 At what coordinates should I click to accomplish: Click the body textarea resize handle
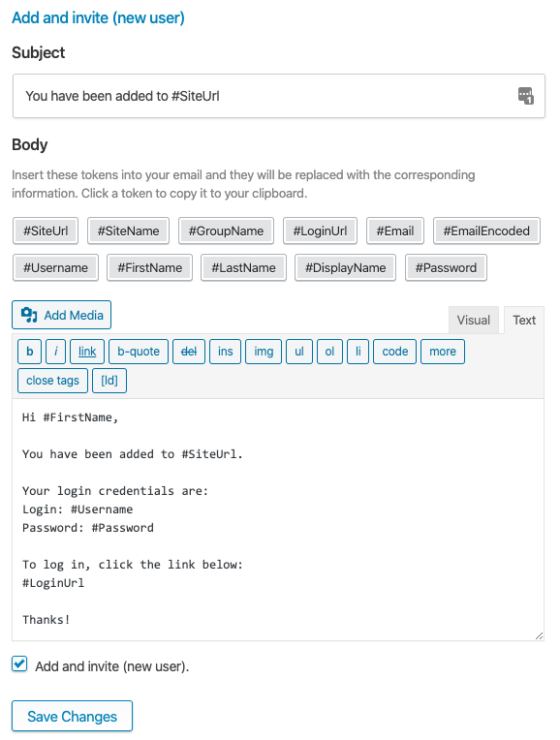click(539, 635)
